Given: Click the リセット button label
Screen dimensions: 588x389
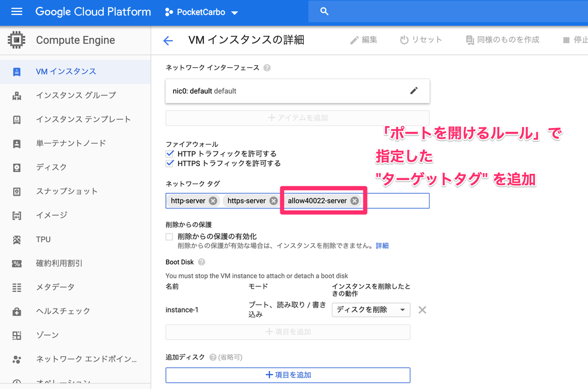Looking at the screenshot, I should [427, 40].
